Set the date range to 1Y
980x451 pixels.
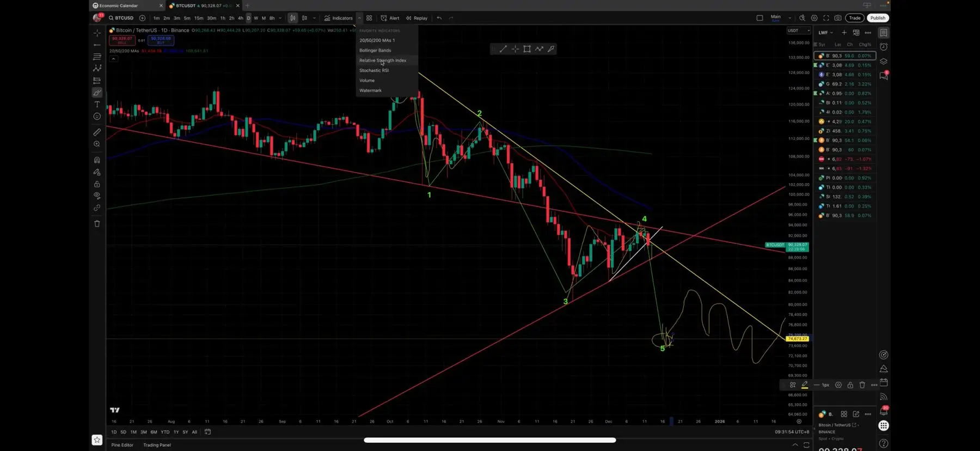click(176, 432)
